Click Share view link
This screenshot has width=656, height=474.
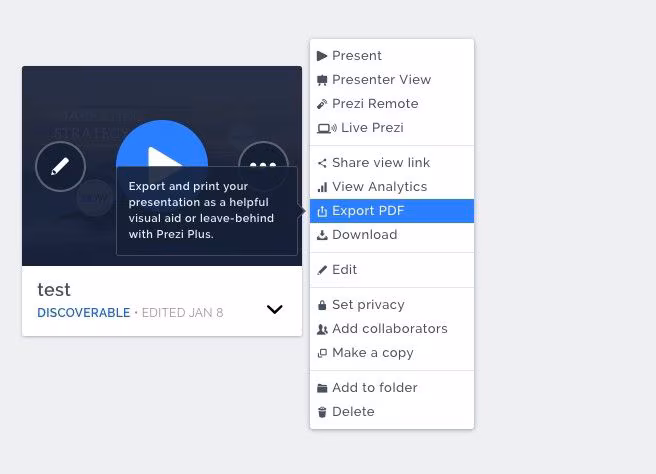pyautogui.click(x=380, y=163)
